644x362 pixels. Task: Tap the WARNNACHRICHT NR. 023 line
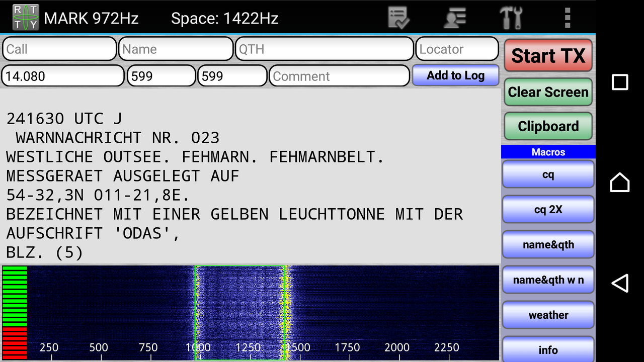pyautogui.click(x=118, y=138)
